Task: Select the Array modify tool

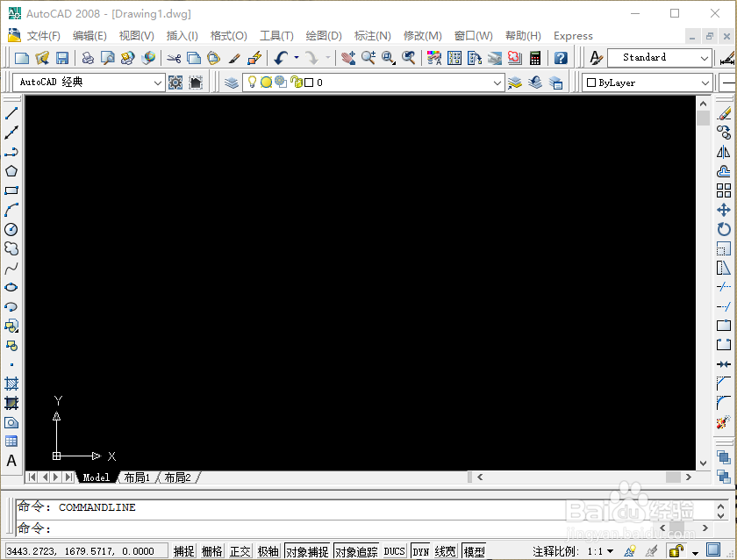Action: click(724, 190)
